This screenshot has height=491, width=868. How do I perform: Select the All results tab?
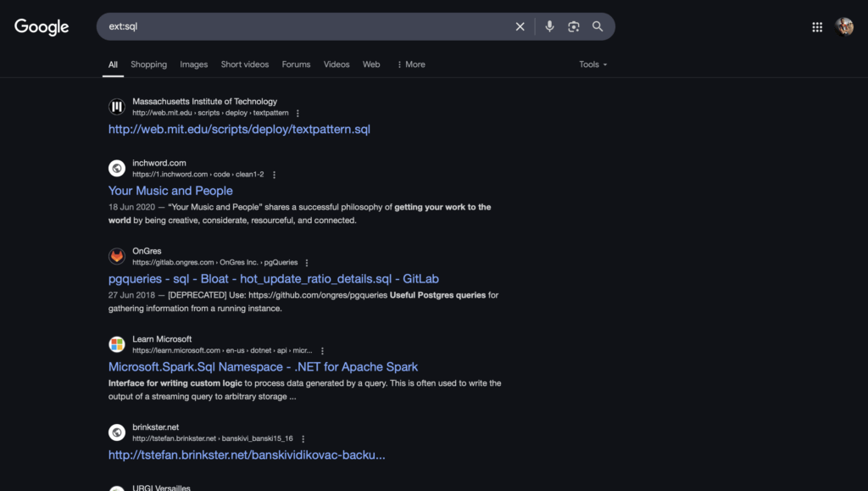[113, 64]
